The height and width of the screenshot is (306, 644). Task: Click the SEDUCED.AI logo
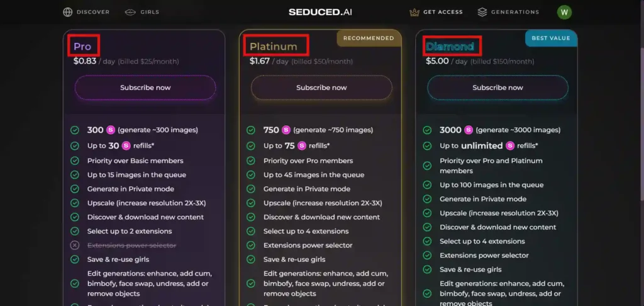pyautogui.click(x=321, y=12)
